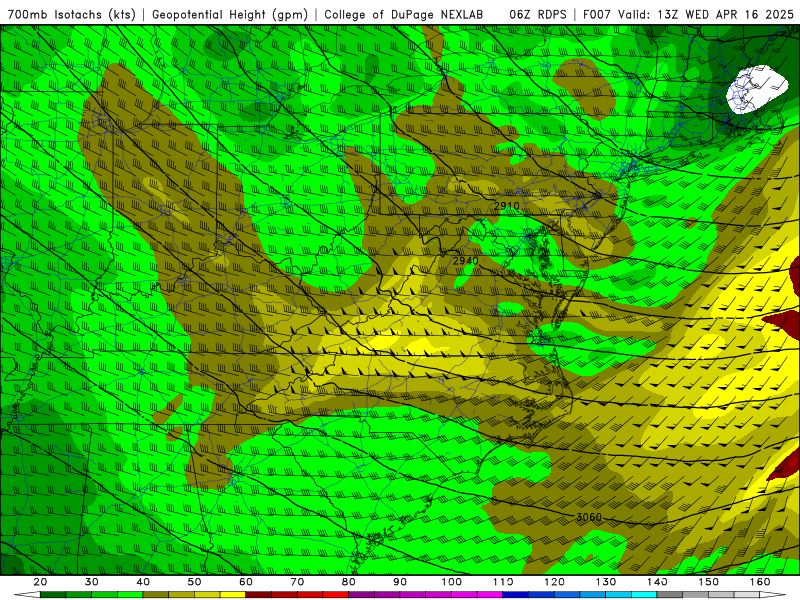Pick the darkest green swatch in the colorbar
Screen dimensions: 800x600
coord(53,594)
